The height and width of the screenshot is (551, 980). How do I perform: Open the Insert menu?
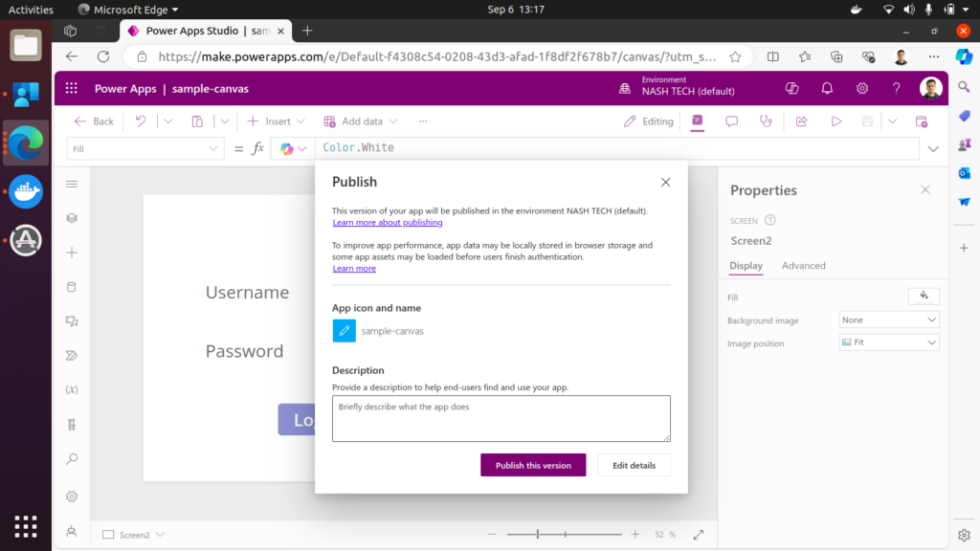tap(277, 121)
